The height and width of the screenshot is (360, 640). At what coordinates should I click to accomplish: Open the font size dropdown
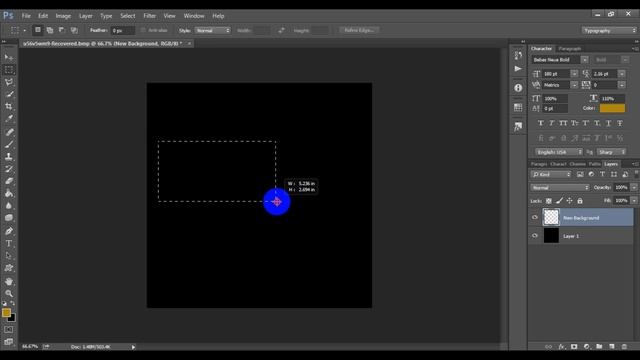click(574, 73)
